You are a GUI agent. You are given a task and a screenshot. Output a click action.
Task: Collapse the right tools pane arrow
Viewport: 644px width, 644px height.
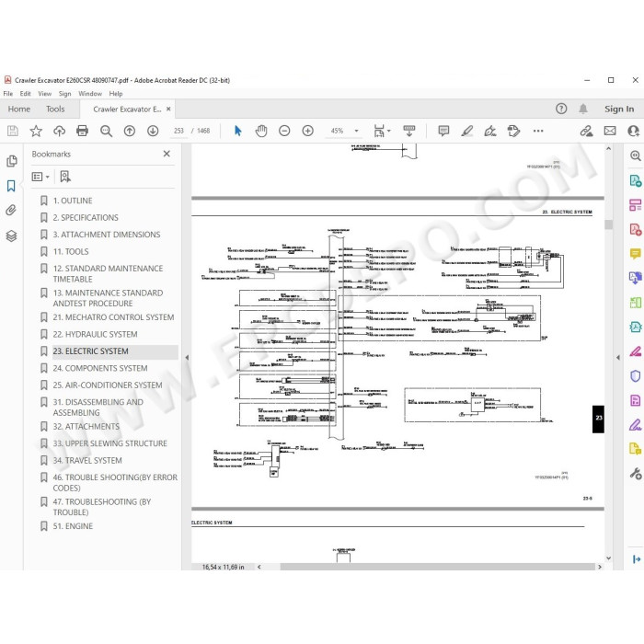click(618, 358)
